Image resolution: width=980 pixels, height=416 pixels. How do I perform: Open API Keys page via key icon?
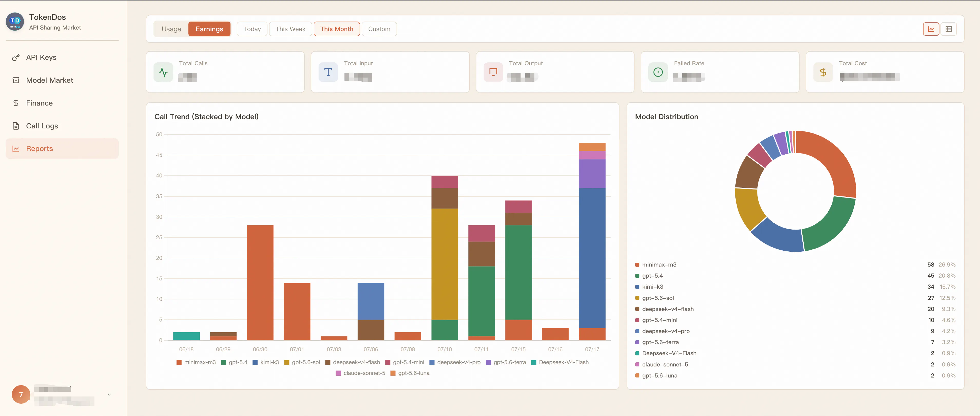coord(16,58)
